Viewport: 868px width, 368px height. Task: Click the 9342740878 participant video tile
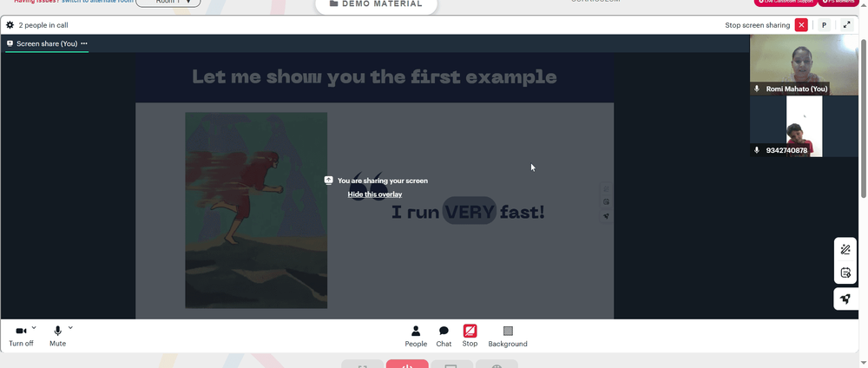[804, 126]
